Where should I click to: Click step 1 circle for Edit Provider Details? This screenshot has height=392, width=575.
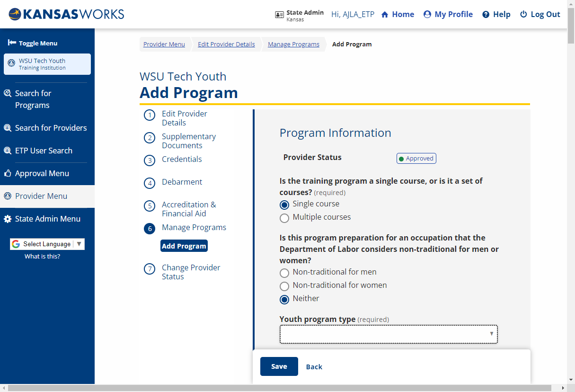[x=150, y=115]
